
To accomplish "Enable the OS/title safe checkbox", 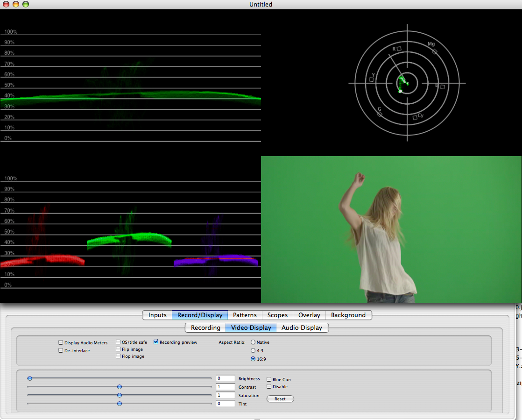I will (118, 342).
